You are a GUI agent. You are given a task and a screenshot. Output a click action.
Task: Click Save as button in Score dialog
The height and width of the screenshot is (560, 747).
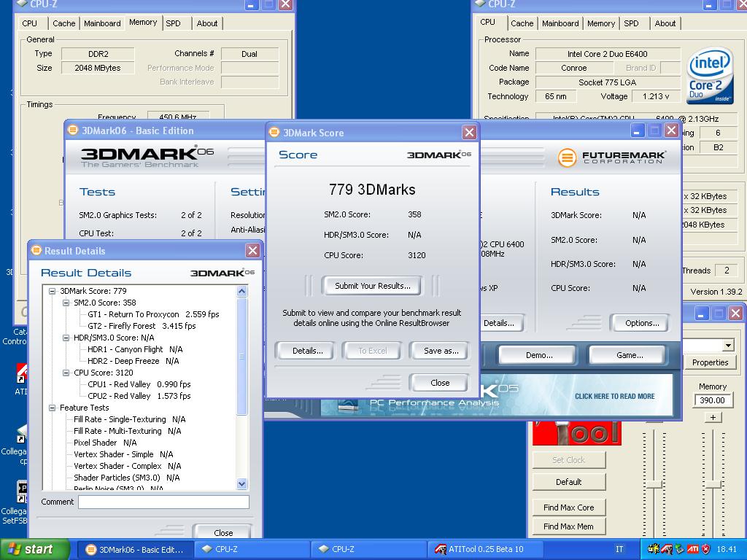(x=441, y=351)
